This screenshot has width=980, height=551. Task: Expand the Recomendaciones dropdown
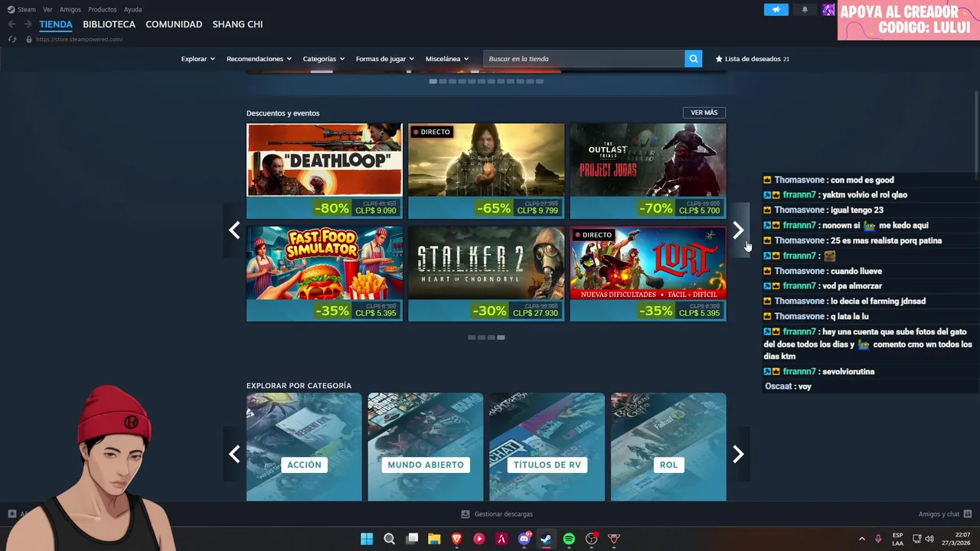[259, 59]
